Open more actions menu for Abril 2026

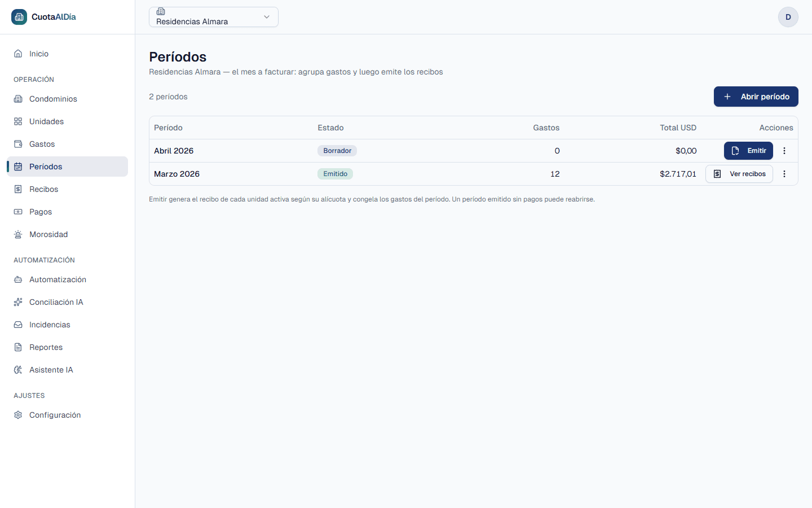784,151
